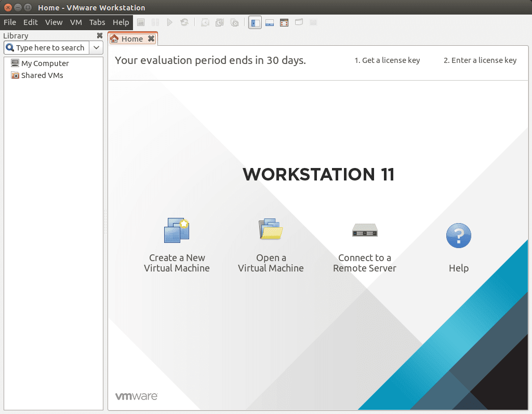Select Shared VMs in library tree
Viewport: 532px width, 414px height.
click(x=37, y=75)
